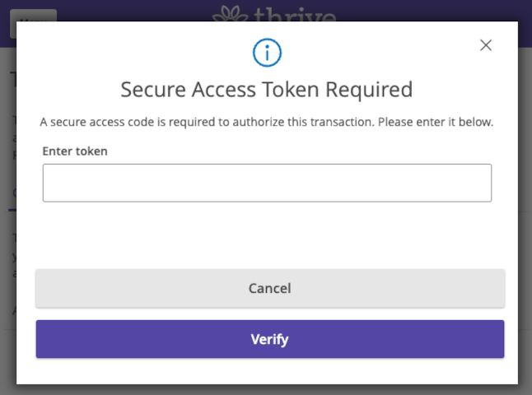Viewport: 532px width, 395px height.
Task: Click the blank area above the Cancel button
Action: pos(267,235)
